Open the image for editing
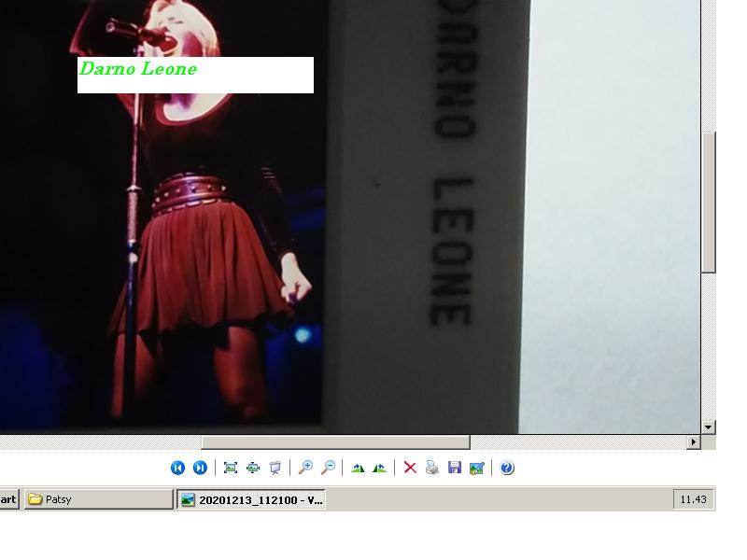Viewport: 747px width, 560px height. [477, 469]
